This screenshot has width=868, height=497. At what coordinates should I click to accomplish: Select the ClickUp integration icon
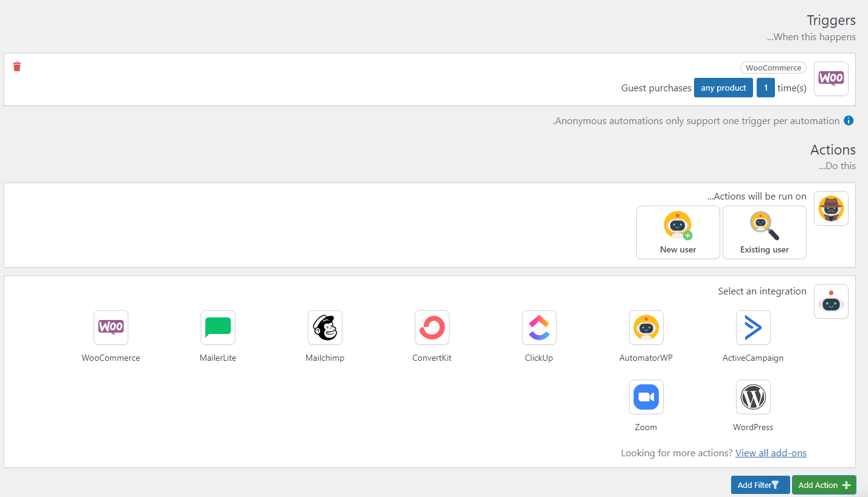coord(539,328)
